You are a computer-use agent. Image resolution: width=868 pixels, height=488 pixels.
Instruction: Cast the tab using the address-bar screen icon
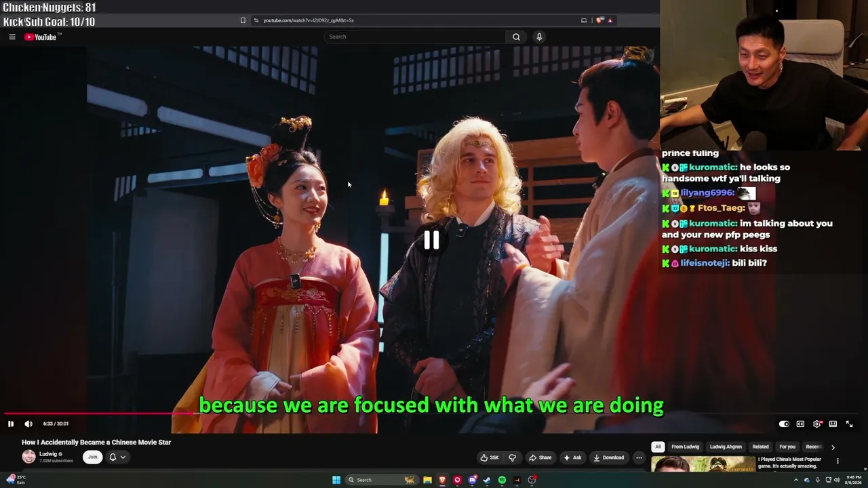[x=584, y=20]
